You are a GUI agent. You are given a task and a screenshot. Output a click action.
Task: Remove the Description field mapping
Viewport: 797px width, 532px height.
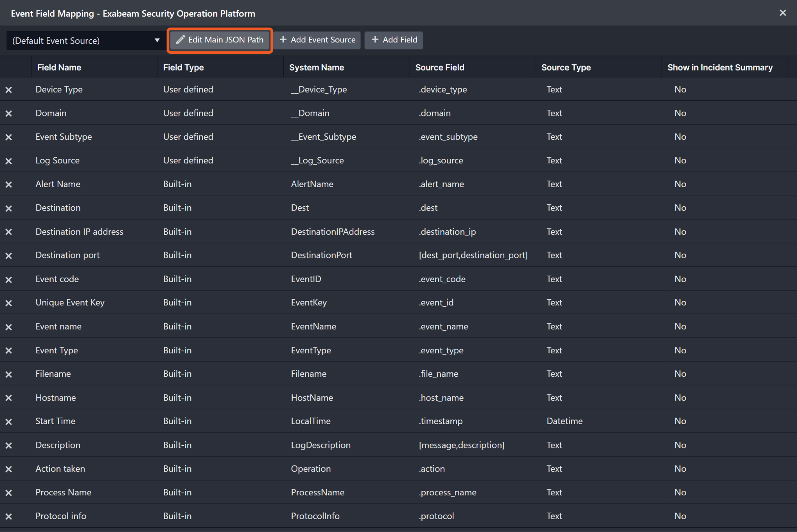click(x=9, y=446)
